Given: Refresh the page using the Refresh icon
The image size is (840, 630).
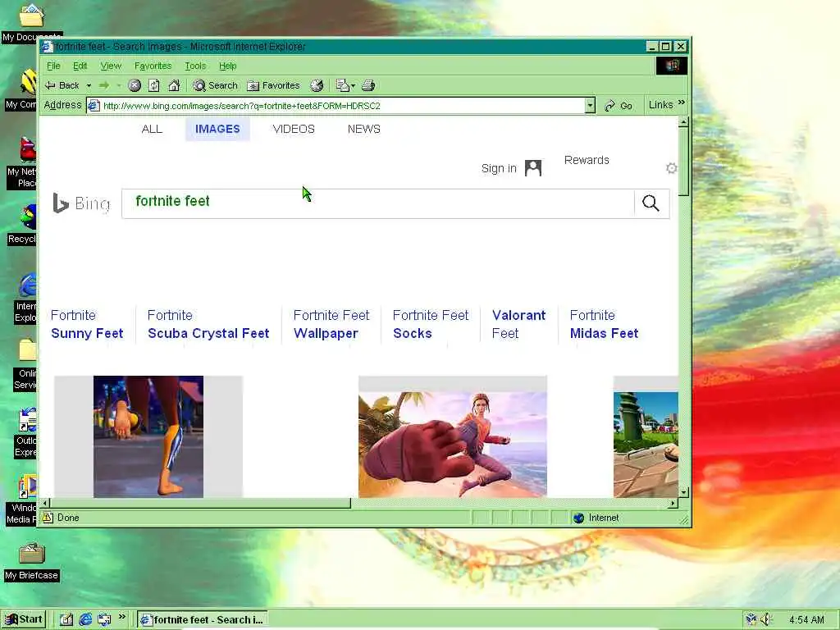Looking at the screenshot, I should pos(154,85).
